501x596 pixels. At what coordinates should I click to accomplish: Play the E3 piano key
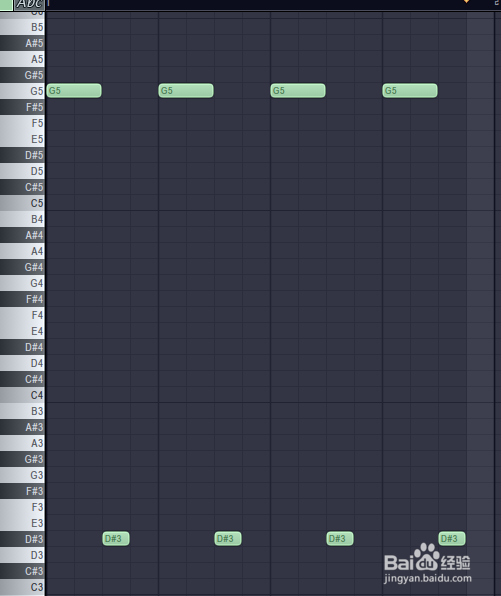pos(22,523)
